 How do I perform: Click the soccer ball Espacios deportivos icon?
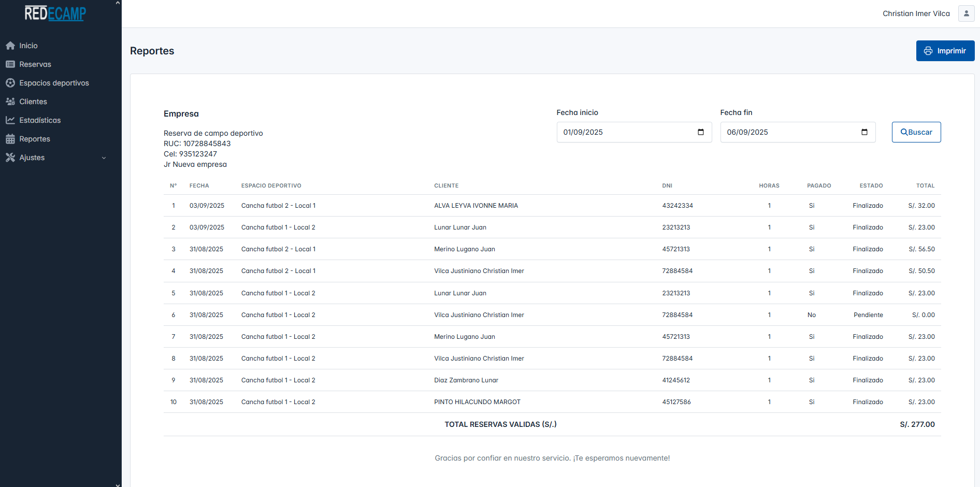tap(10, 83)
